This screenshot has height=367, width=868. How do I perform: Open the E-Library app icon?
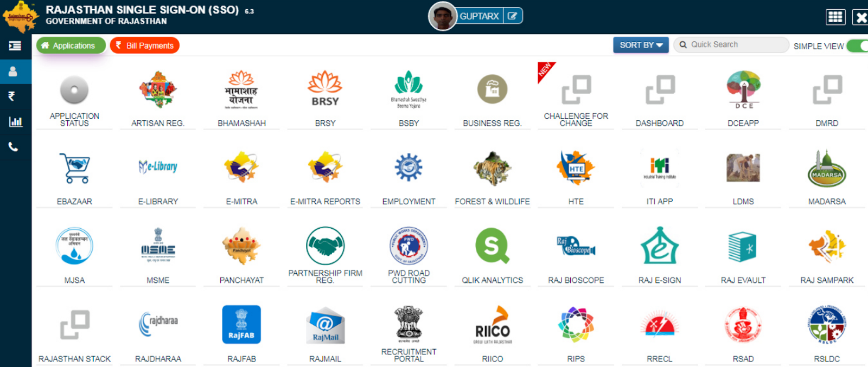(158, 166)
